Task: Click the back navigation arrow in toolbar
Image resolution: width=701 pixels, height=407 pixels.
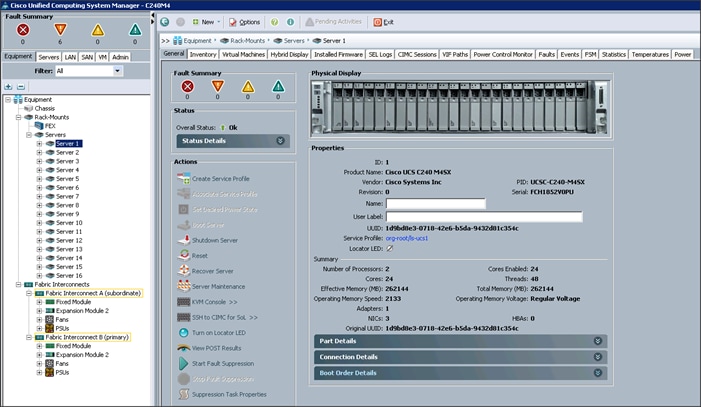Action: click(x=166, y=21)
